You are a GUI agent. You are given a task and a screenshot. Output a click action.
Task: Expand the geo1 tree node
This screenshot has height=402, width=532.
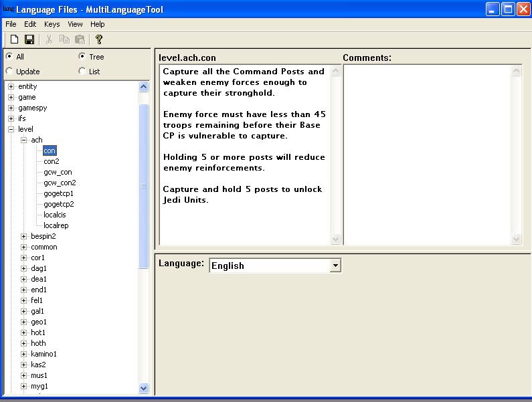[23, 322]
